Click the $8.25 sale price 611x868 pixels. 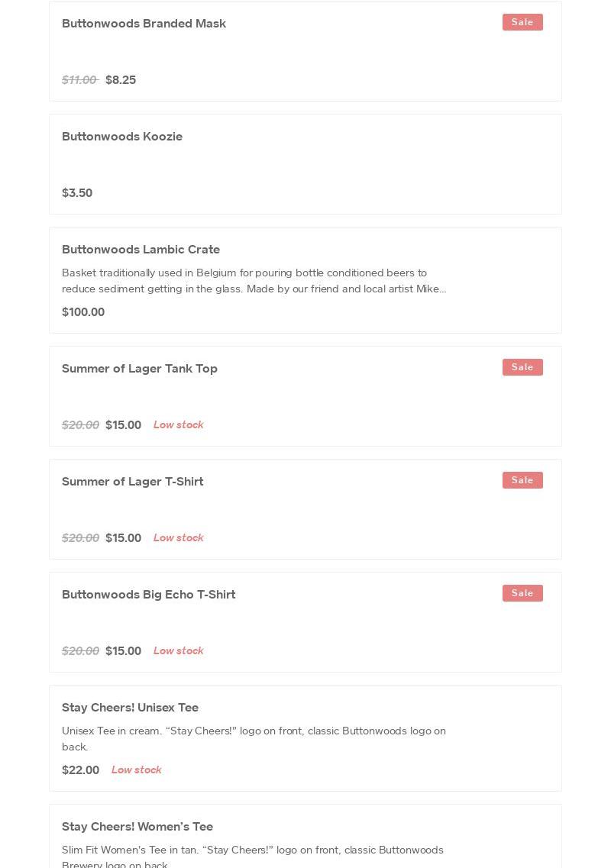point(121,80)
